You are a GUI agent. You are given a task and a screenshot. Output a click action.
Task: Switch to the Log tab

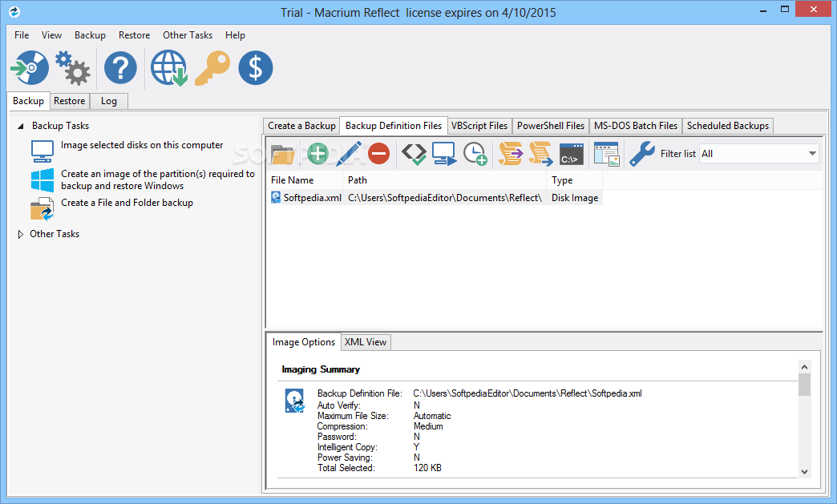[109, 101]
